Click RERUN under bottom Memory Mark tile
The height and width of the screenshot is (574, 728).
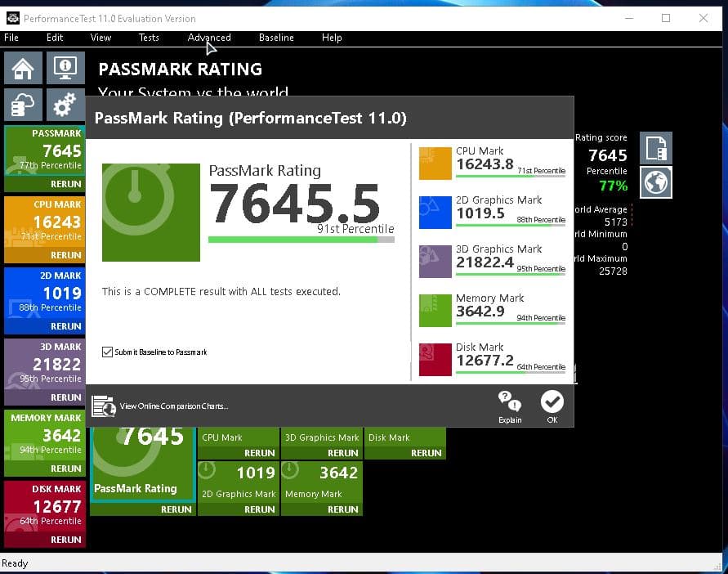(x=342, y=509)
